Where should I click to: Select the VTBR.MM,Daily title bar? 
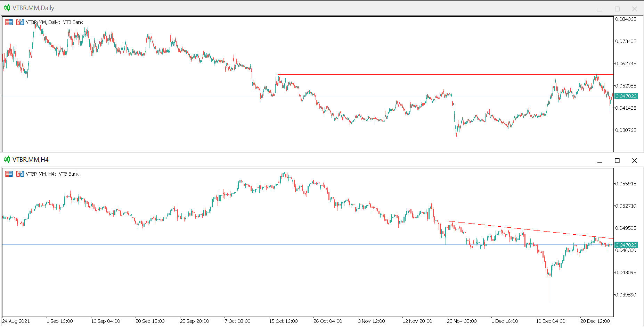322,8
